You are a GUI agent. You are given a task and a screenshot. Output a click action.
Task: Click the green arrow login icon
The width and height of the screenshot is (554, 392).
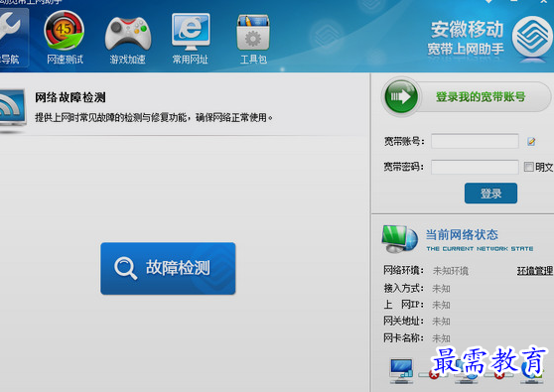coord(401,97)
